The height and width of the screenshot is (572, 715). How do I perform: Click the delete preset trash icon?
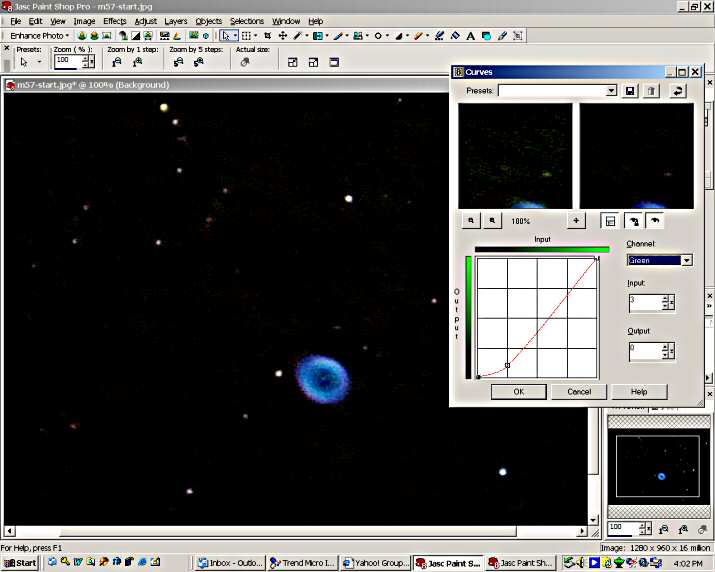(651, 91)
